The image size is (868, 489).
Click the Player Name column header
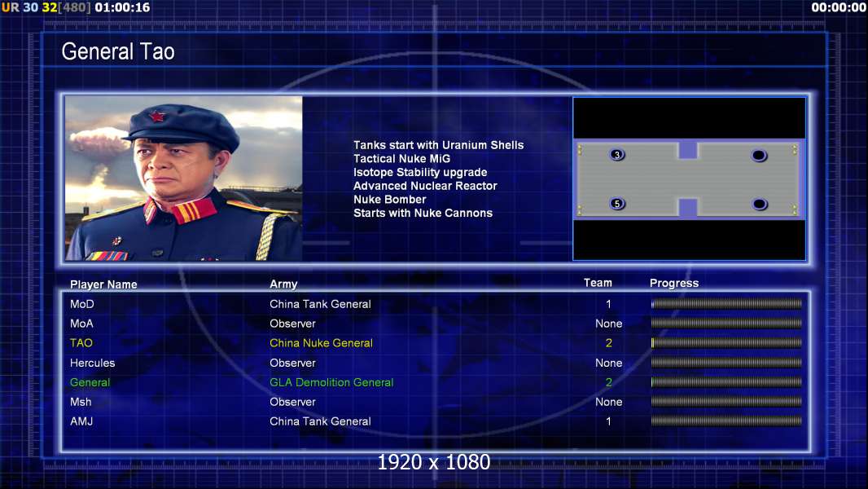pyautogui.click(x=103, y=284)
